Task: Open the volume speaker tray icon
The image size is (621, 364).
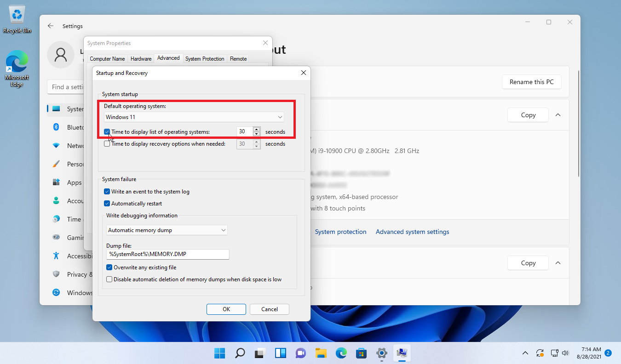Action: [565, 353]
